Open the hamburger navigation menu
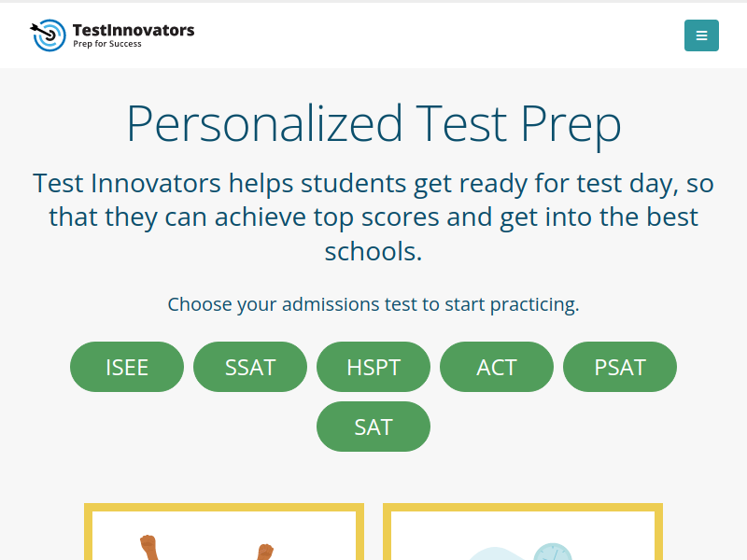This screenshot has height=560, width=747. 701,35
